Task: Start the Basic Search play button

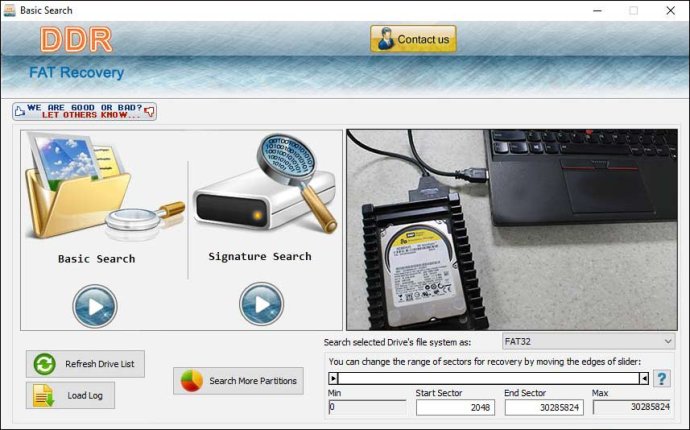Action: 95,306
